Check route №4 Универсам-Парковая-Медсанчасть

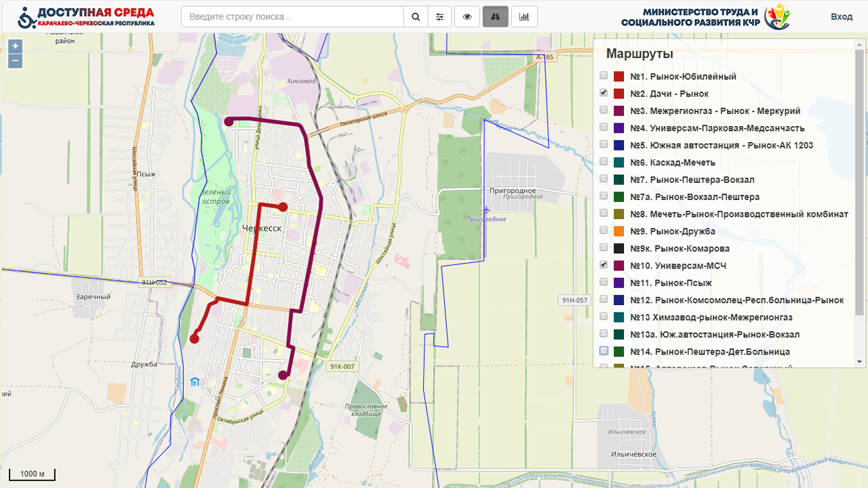pos(604,127)
